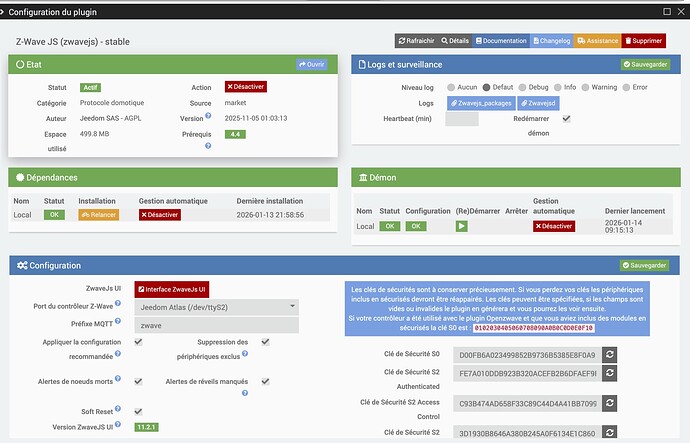Click the Heartbeat (min) input field
The width and height of the screenshot is (690, 443).
462,119
